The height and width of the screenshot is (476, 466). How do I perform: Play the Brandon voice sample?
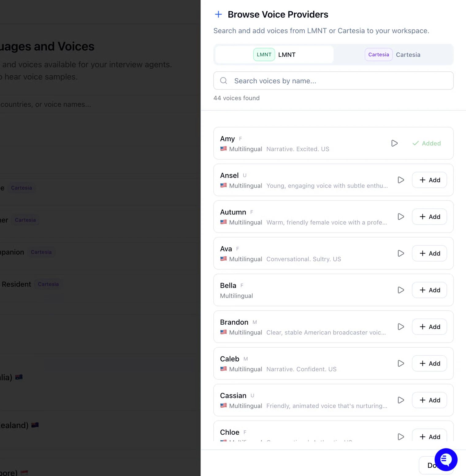[x=401, y=327]
